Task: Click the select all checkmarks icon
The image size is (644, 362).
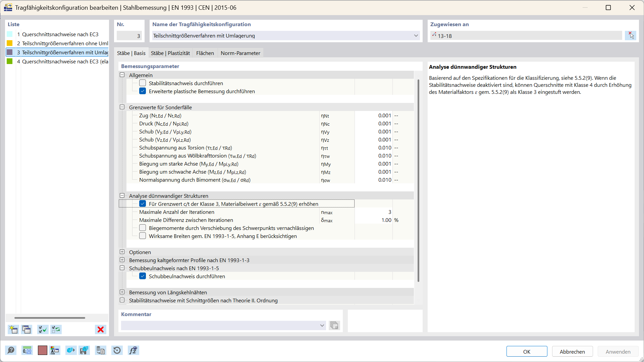Action: pos(43,329)
